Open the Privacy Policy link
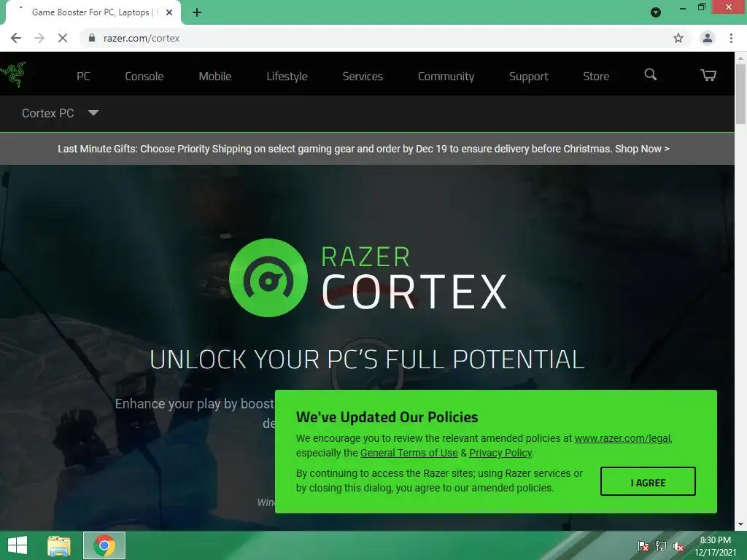The height and width of the screenshot is (560, 747). pos(500,453)
